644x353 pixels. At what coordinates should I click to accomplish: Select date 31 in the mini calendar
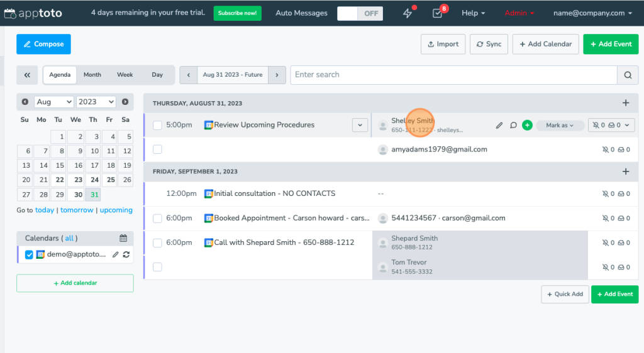point(94,194)
